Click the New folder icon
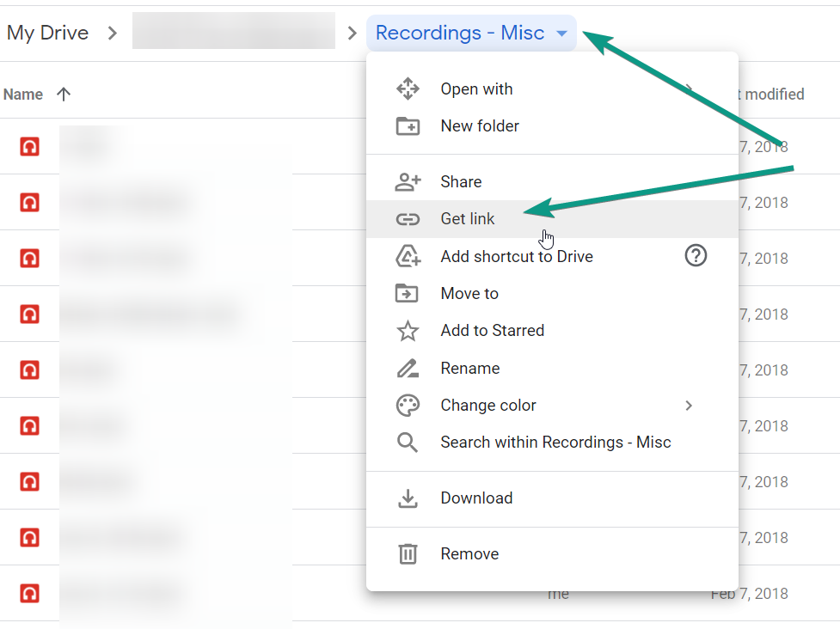Image resolution: width=840 pixels, height=629 pixels. 408,126
